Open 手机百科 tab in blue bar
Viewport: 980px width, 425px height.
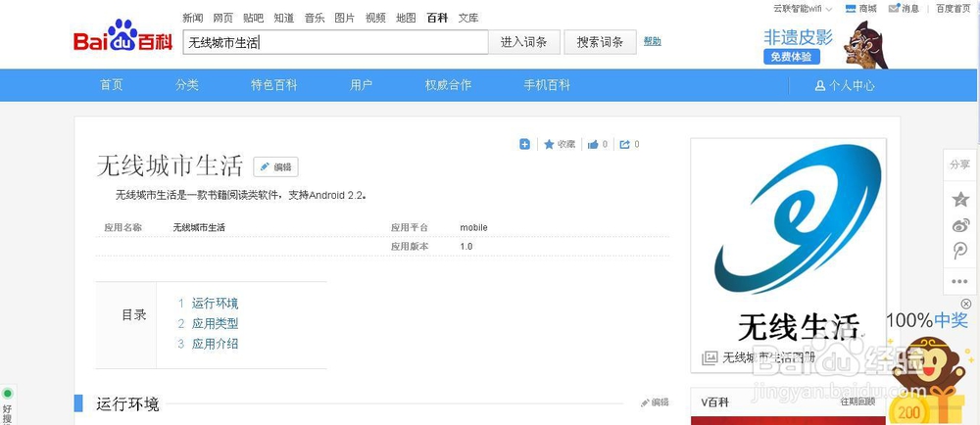547,85
